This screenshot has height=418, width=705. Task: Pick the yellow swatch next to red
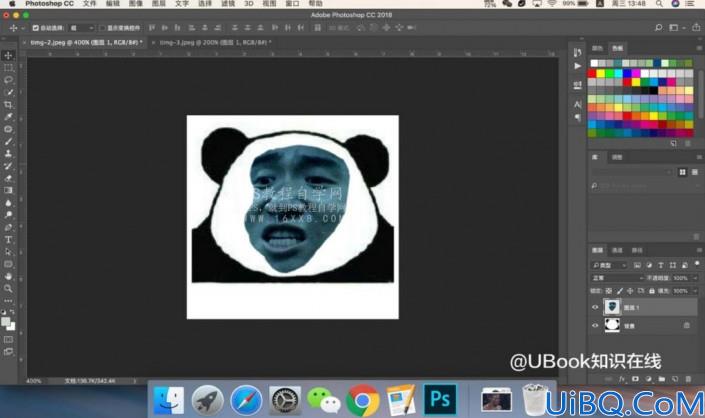pos(601,73)
